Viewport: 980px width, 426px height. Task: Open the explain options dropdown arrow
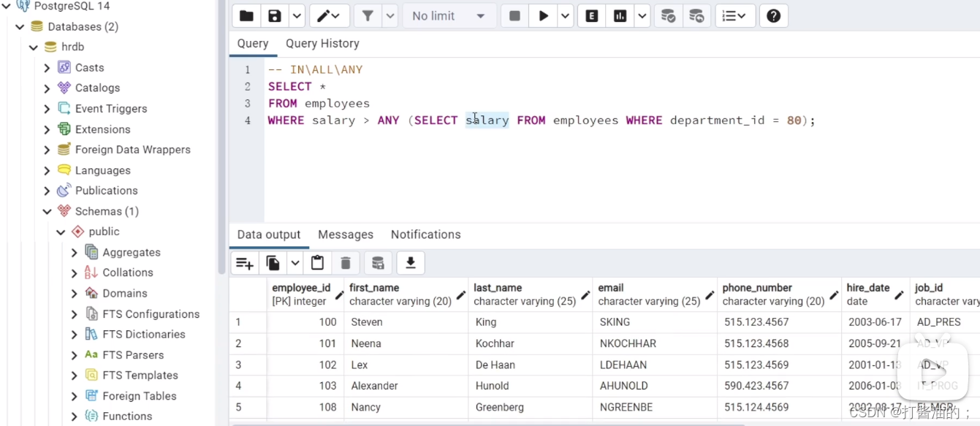tap(642, 16)
